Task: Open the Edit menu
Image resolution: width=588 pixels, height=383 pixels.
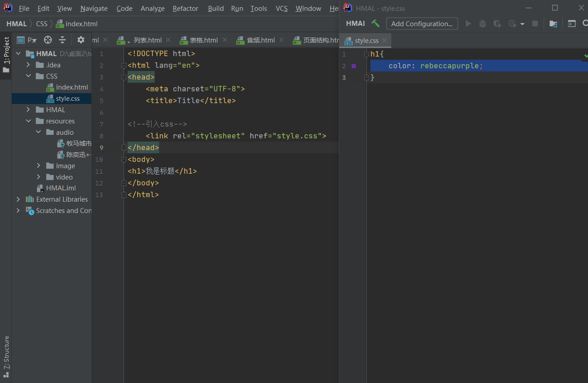Action: pyautogui.click(x=43, y=9)
